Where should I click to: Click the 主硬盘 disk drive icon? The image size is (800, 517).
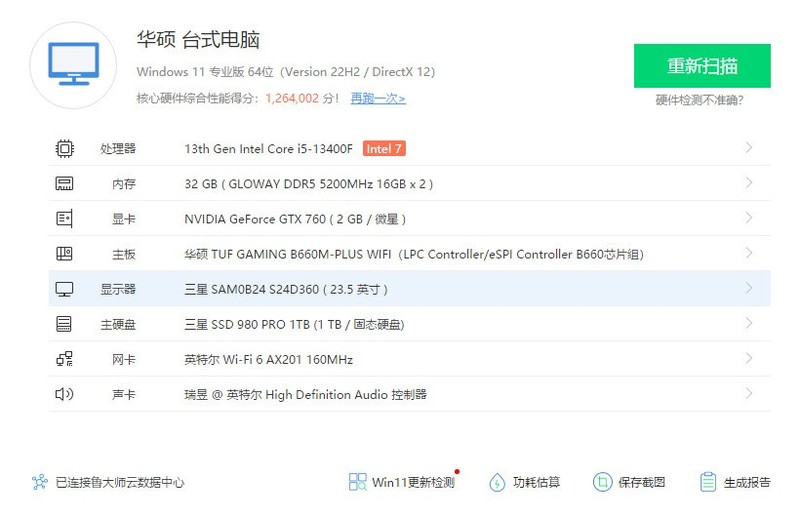pyautogui.click(x=64, y=324)
